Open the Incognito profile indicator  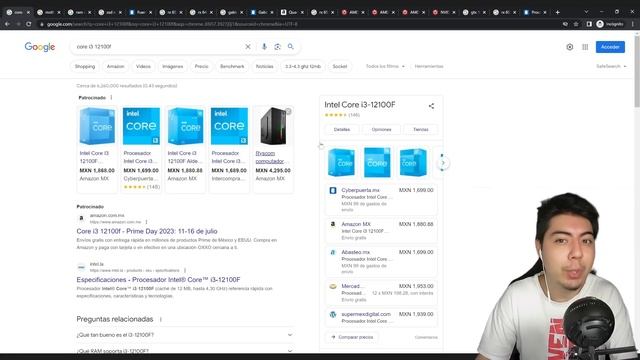coord(610,24)
